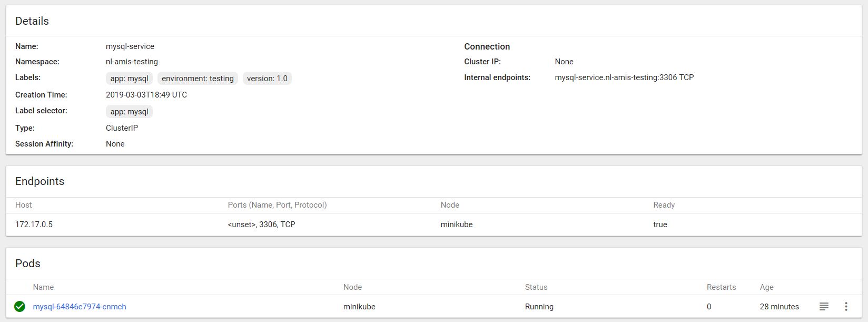868x322 pixels.
Task: Click the Details card heading
Action: pos(32,21)
